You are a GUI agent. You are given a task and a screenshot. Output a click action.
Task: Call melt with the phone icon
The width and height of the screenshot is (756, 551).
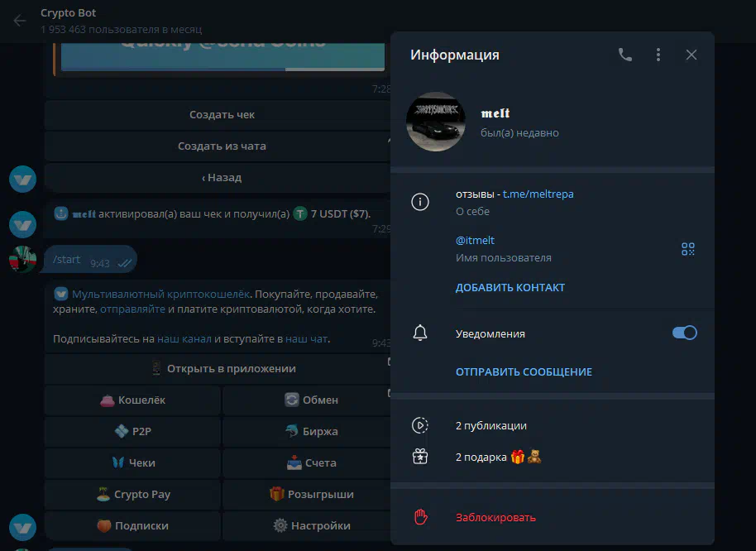point(624,55)
